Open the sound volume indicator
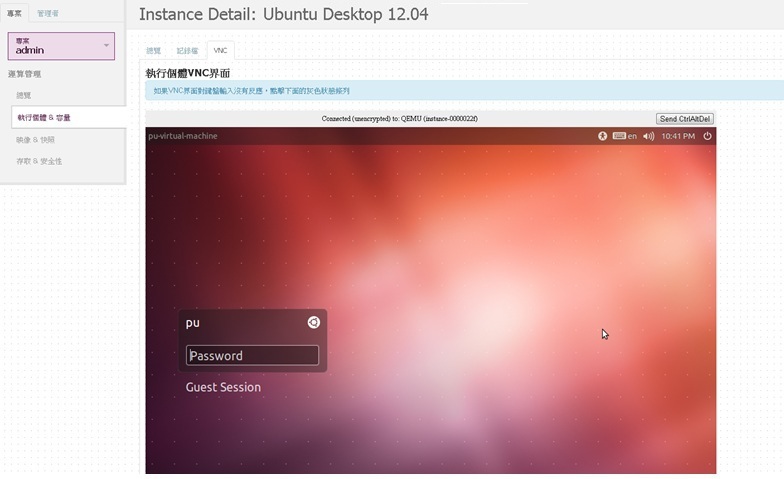Viewport: 784px width, 479px height. pos(648,136)
